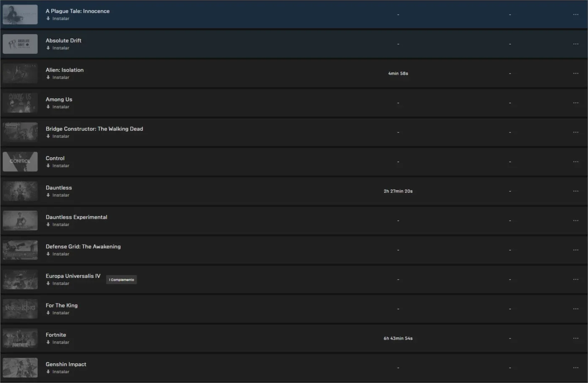Click Absolute Drift cover thumbnail
Viewport: 588px width, 383px height.
point(20,44)
